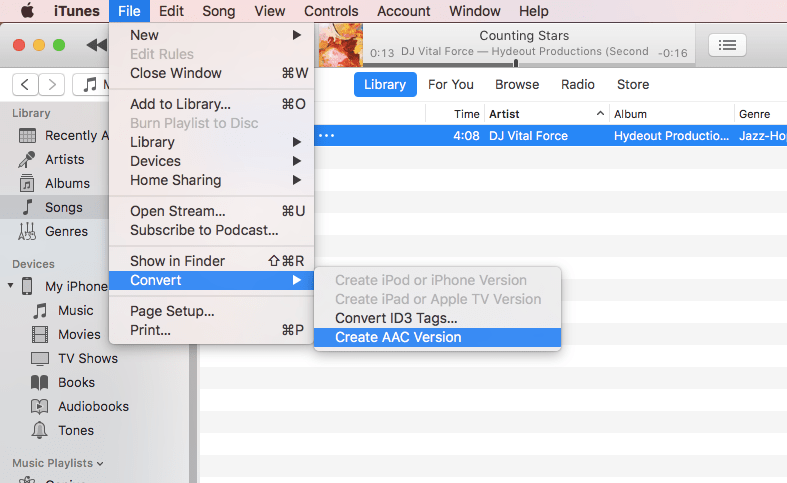
Task: Click the Convert submenu item
Action: coord(211,280)
